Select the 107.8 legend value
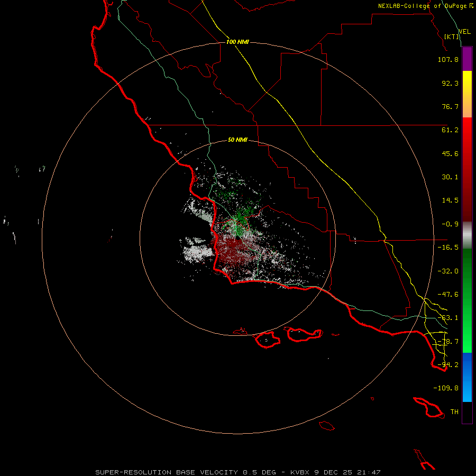The image size is (476, 476). click(448, 59)
